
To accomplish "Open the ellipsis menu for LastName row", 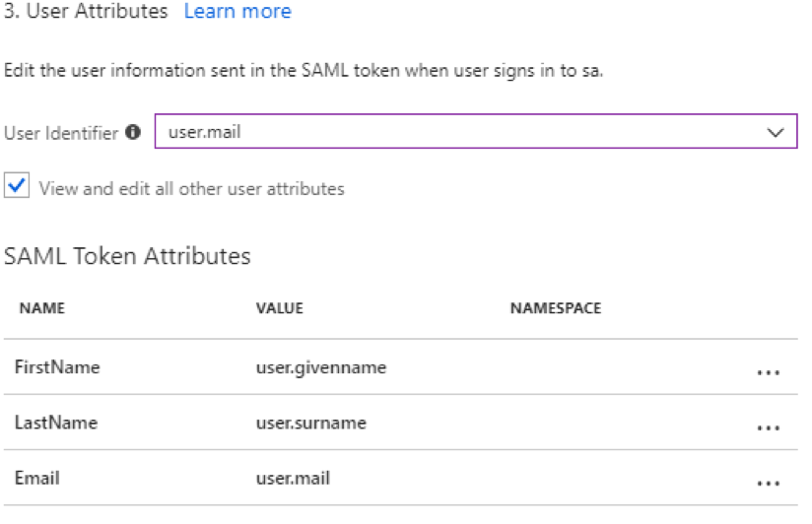I will click(769, 428).
